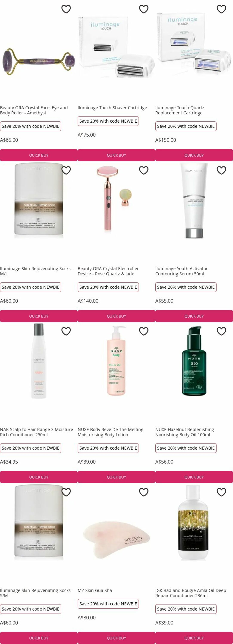
Task: Quick buy the Beauty ORA Amethyst roller
Action: pos(39,155)
